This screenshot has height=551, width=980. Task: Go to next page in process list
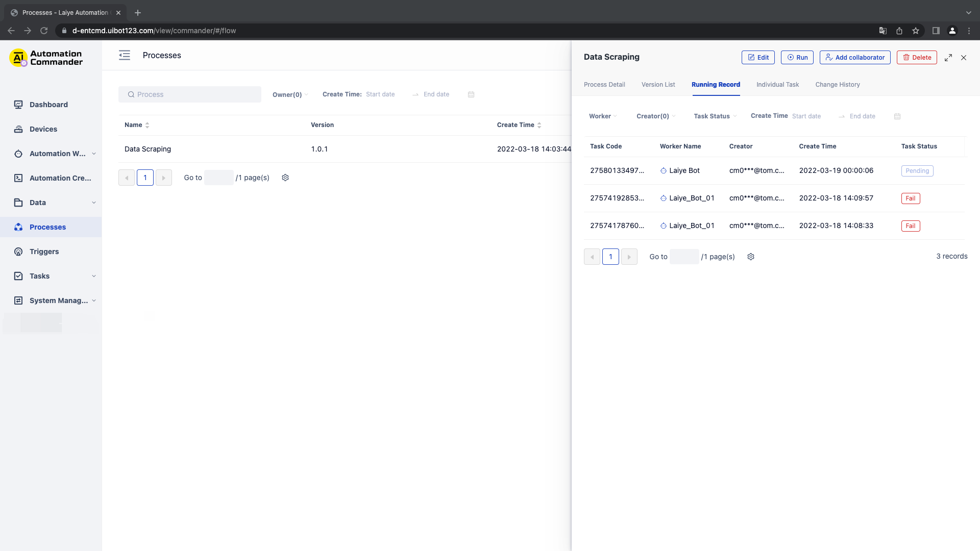coord(164,178)
